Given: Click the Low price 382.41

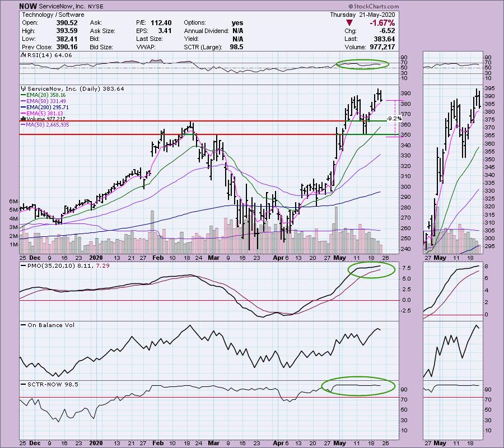Looking at the screenshot, I should click(67, 39).
